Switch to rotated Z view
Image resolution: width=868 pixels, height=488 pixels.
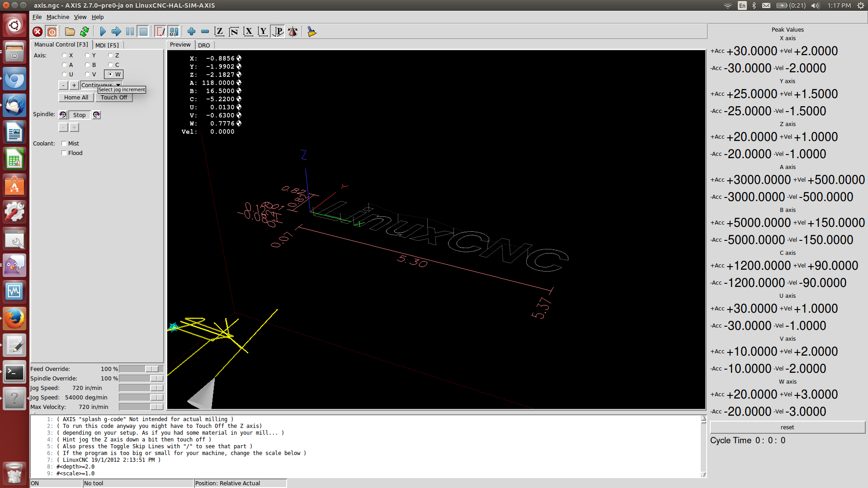[x=234, y=32]
